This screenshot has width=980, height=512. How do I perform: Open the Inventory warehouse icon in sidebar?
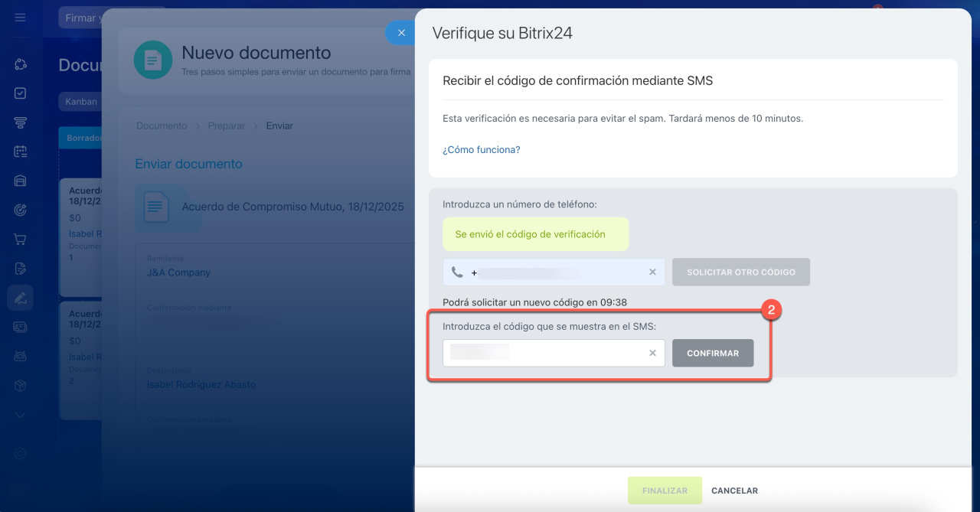[x=20, y=181]
